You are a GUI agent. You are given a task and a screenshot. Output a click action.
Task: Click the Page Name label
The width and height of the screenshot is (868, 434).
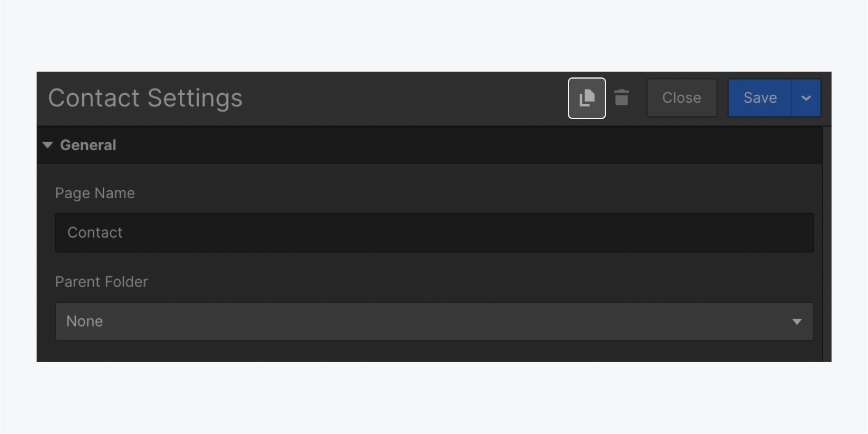[95, 193]
